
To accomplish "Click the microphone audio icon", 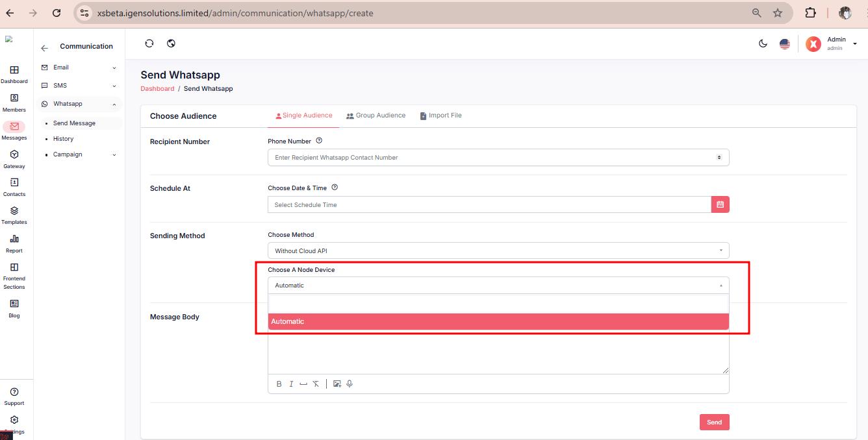I will pyautogui.click(x=350, y=384).
